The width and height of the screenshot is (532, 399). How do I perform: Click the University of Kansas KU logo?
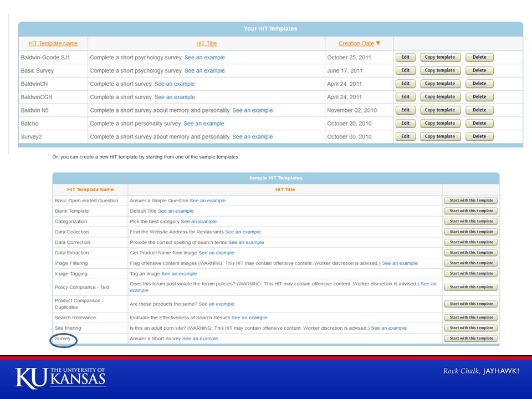pos(60,377)
